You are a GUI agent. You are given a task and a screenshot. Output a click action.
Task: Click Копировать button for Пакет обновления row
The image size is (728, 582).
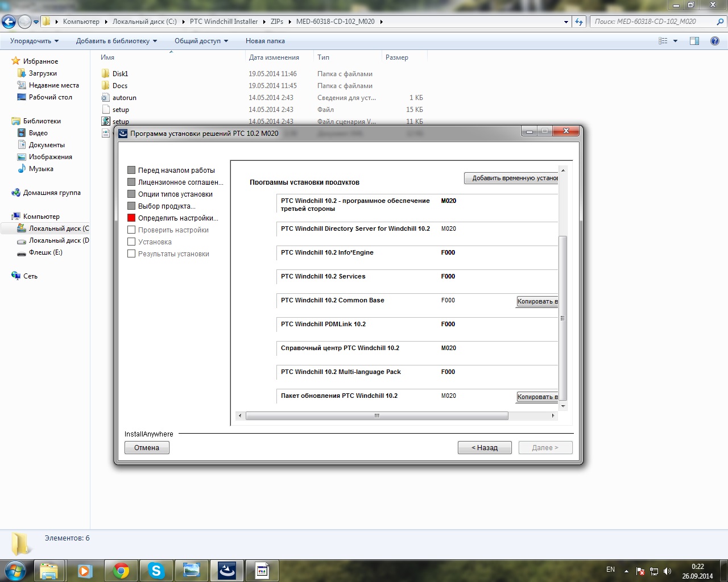tap(537, 397)
